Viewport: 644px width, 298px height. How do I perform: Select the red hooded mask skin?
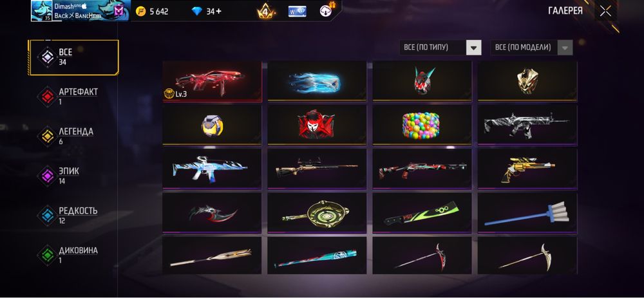[317, 125]
